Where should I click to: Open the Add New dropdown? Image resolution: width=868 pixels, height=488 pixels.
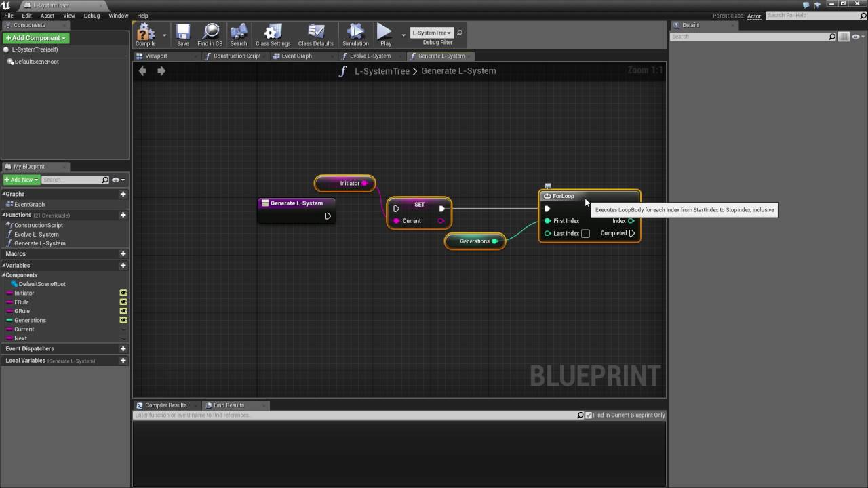21,180
